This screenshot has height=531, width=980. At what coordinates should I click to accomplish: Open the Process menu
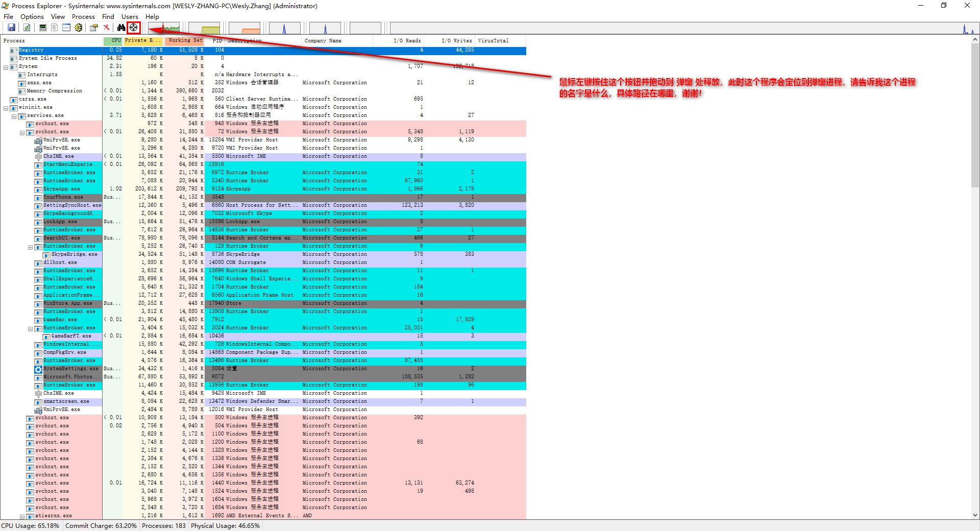(x=83, y=16)
